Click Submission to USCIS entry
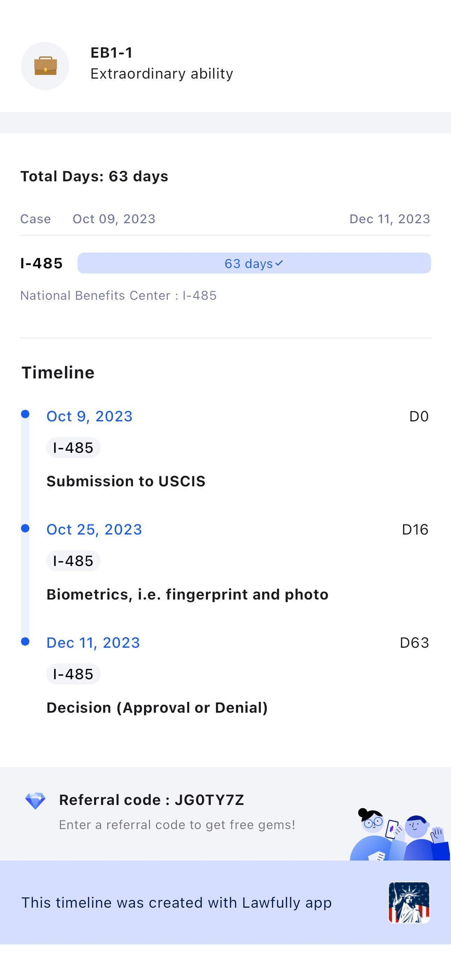 tap(125, 481)
